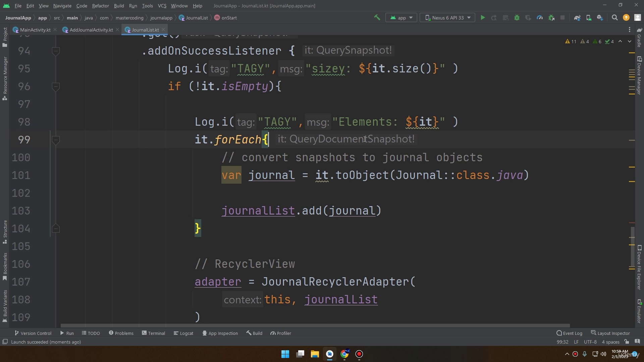Toggle read-only lock icon in status bar
The width and height of the screenshot is (644, 362).
[x=627, y=342]
